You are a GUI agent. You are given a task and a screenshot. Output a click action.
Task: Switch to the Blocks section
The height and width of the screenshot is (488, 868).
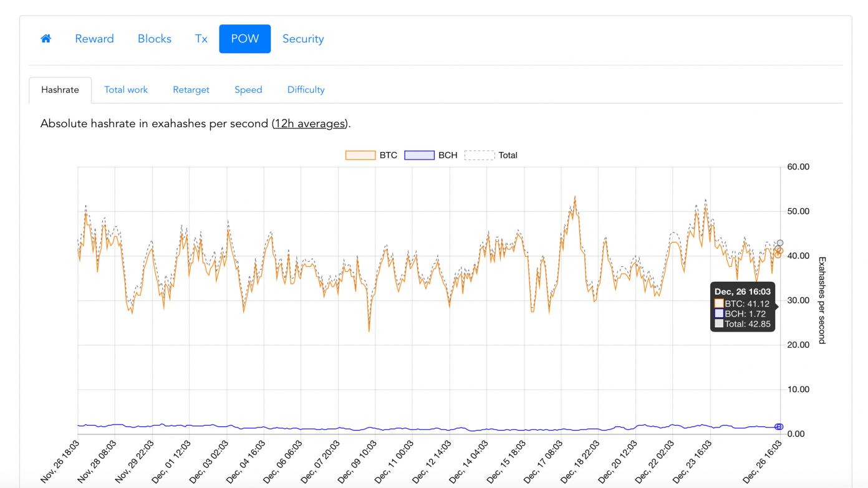tap(155, 39)
